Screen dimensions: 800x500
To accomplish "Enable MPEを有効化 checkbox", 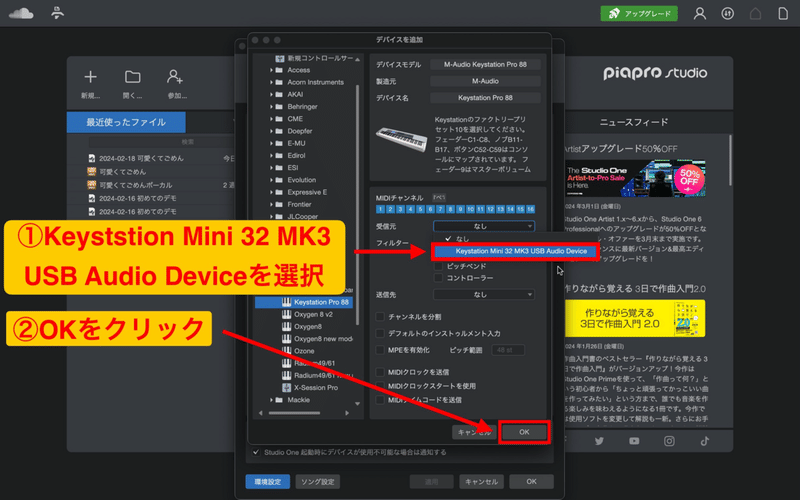I will (x=380, y=350).
